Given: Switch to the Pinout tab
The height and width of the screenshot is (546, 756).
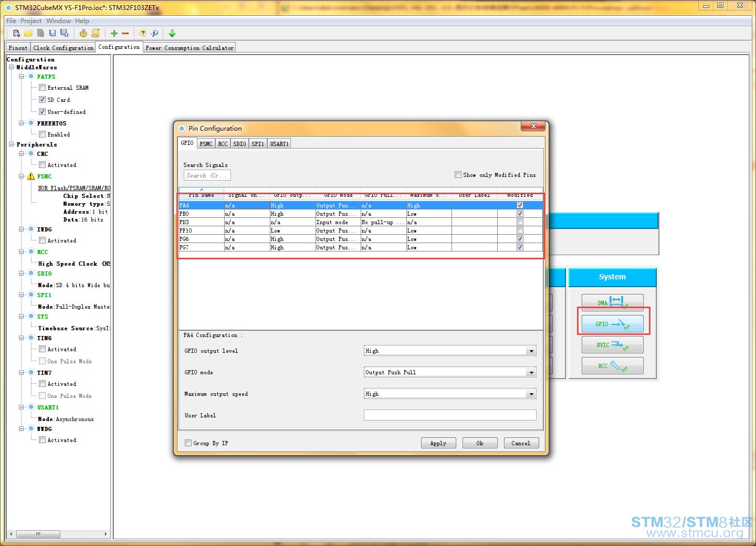Looking at the screenshot, I should pyautogui.click(x=18, y=48).
